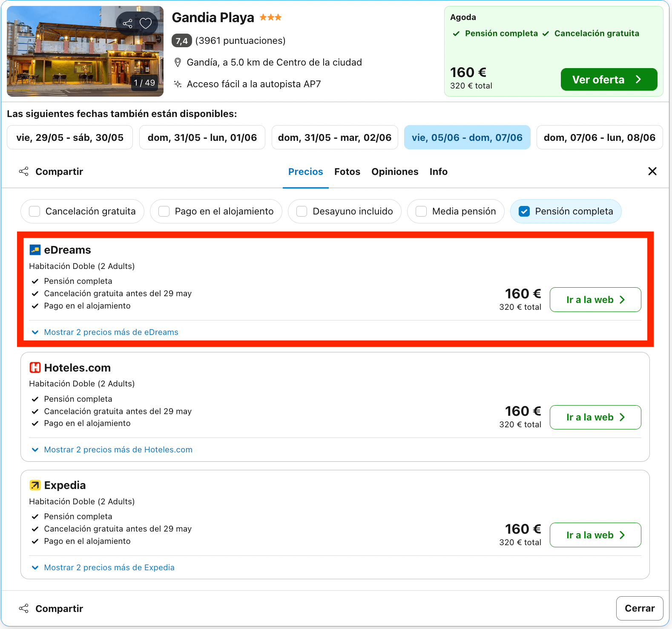Click the eDreams logo icon

[x=35, y=250]
